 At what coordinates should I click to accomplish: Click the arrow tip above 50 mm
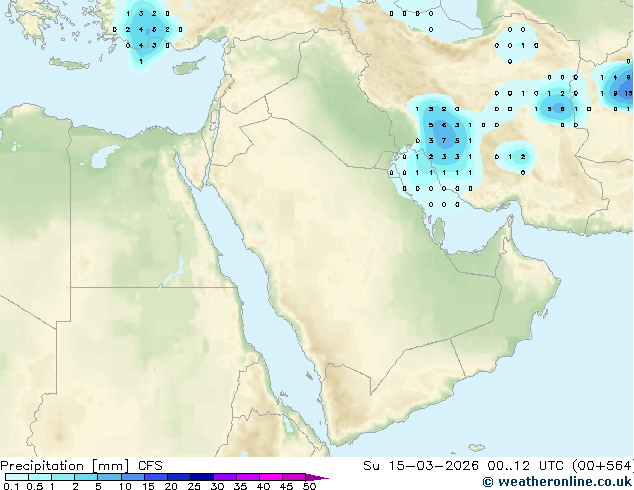tap(317, 477)
